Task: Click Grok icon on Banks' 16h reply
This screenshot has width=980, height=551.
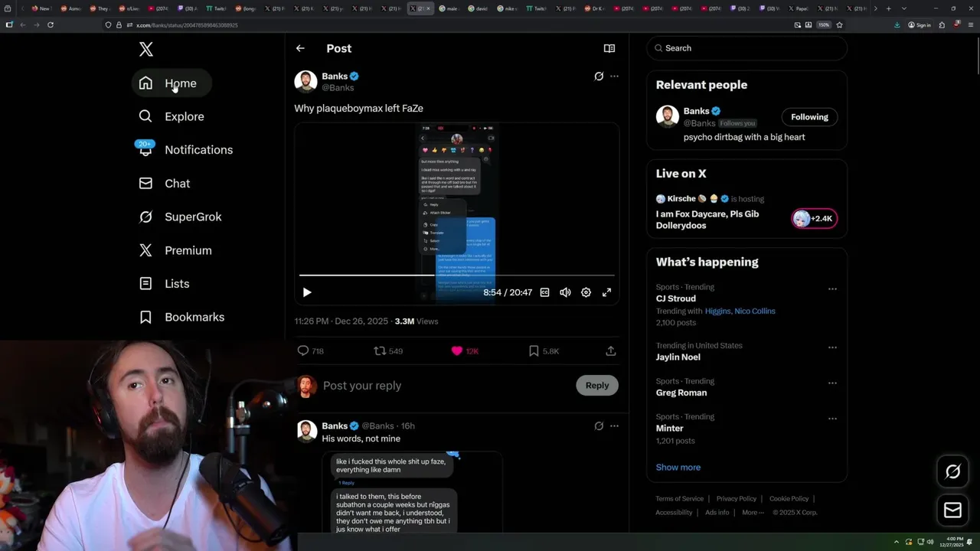Action: [x=599, y=426]
